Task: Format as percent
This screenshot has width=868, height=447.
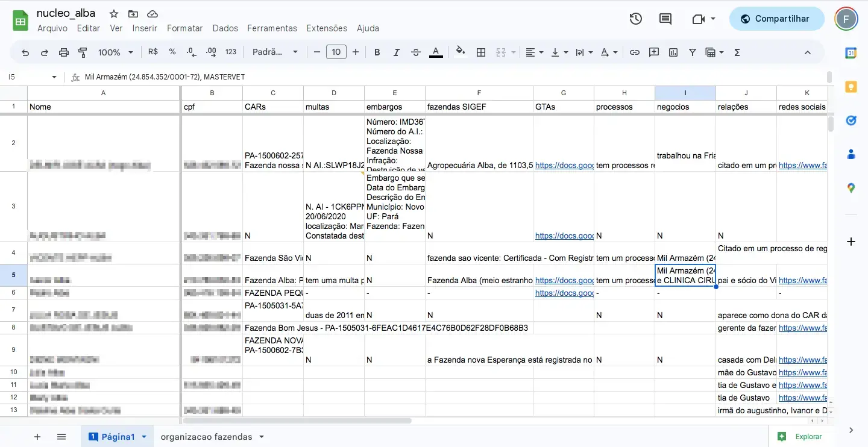Action: 172,52
